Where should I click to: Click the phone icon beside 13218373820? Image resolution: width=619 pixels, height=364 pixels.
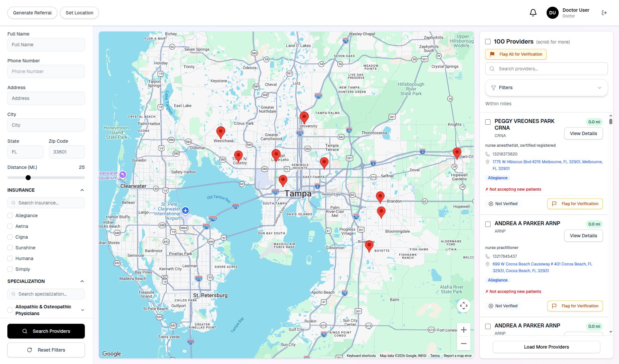(x=488, y=154)
